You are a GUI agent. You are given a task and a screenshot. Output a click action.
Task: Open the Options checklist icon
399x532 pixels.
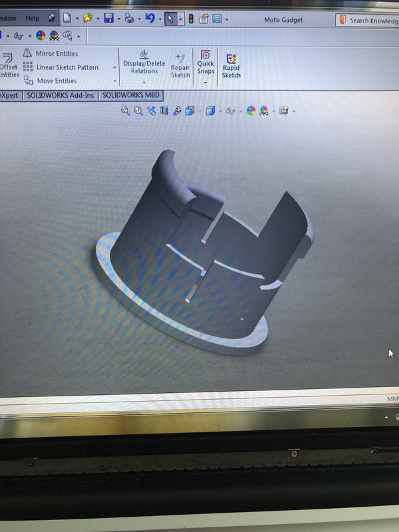pyautogui.click(x=217, y=19)
